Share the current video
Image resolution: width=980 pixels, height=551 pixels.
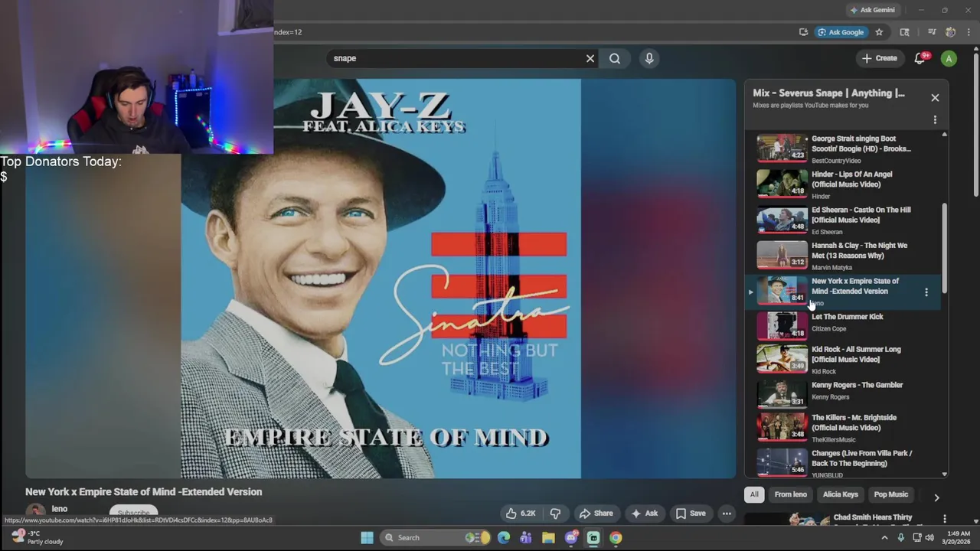tap(596, 514)
